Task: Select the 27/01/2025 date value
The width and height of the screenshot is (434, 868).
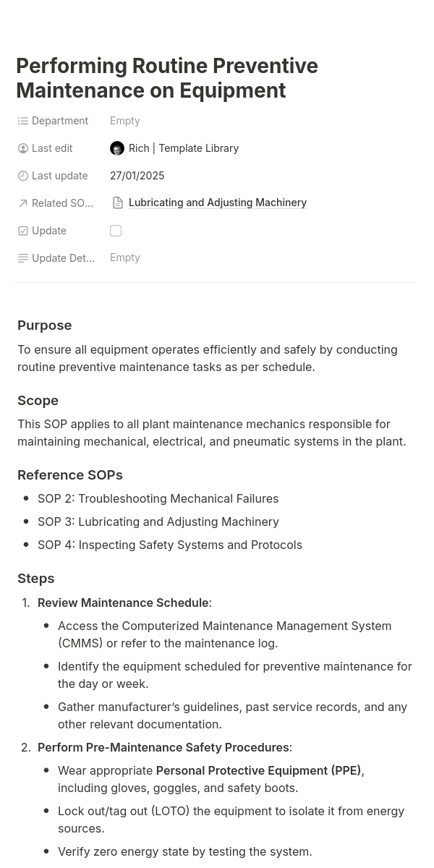Action: pos(137,176)
